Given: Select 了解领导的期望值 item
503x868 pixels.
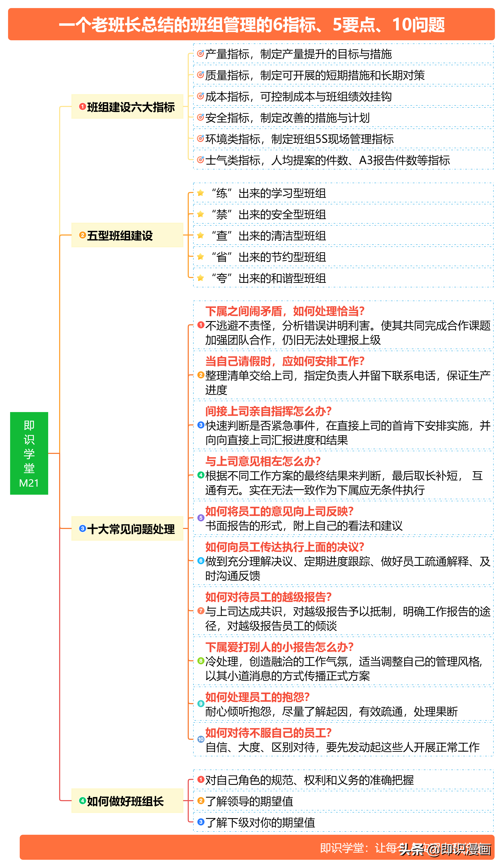Looking at the screenshot, I should (249, 801).
